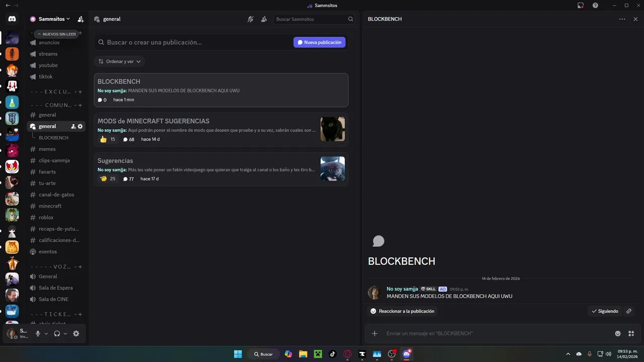Viewport: 644px width, 362px height.
Task: Open thumbnail on Sugerencias post
Action: pos(333,168)
